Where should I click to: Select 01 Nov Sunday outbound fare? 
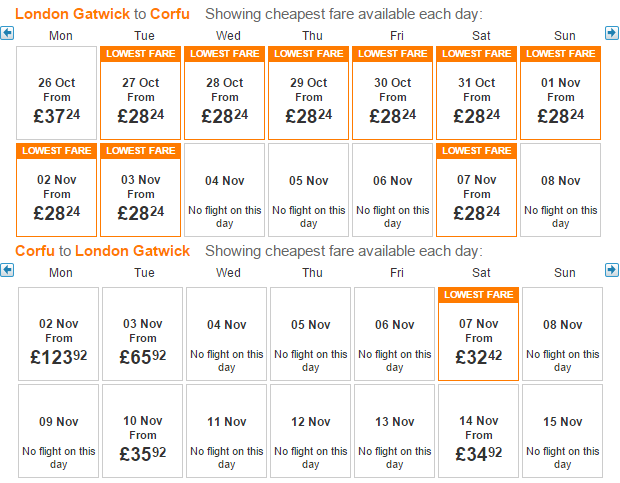click(x=560, y=93)
